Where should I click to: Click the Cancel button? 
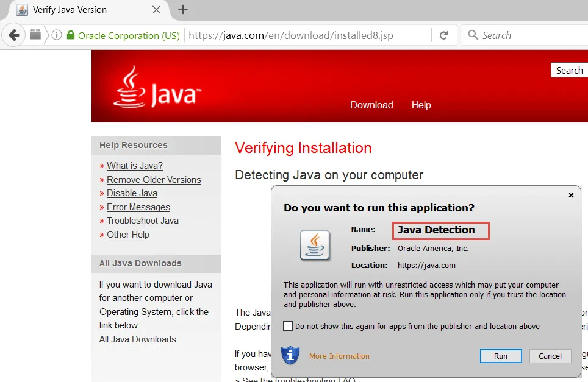pyautogui.click(x=550, y=356)
